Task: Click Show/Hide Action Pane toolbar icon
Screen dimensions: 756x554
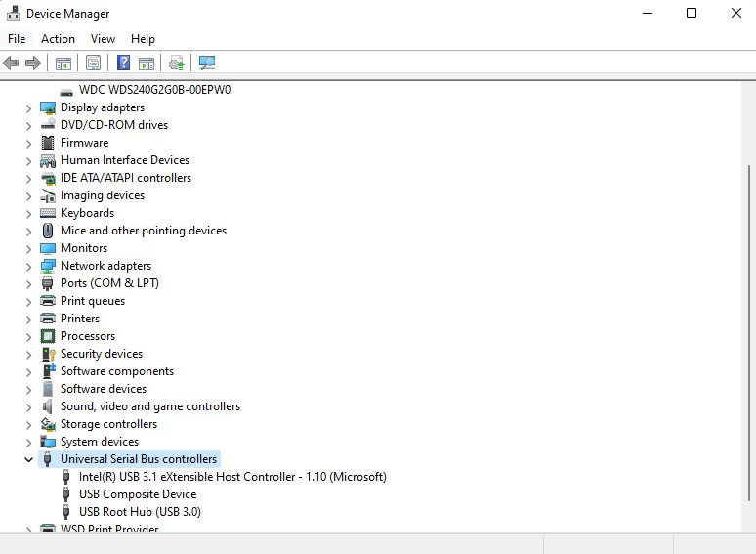Action: coord(147,64)
